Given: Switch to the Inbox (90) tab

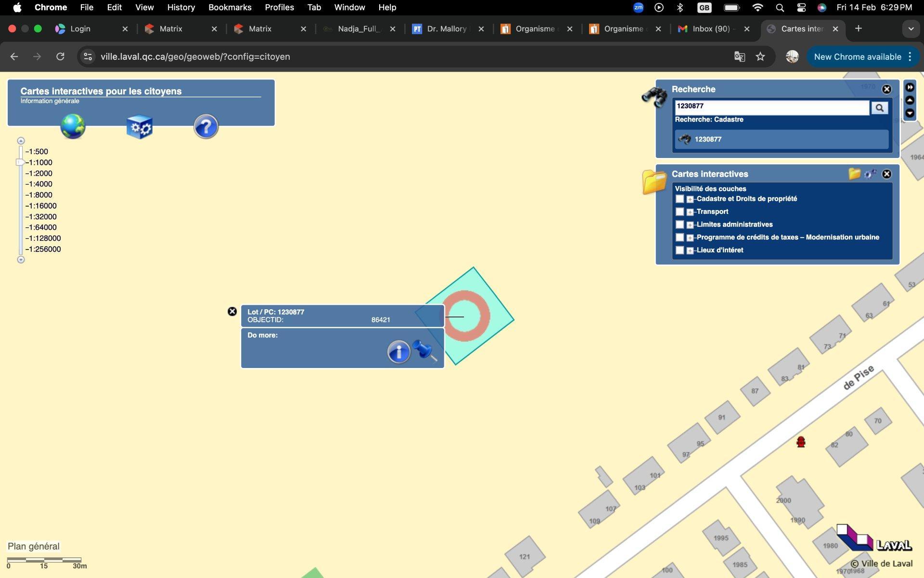Looking at the screenshot, I should (x=710, y=29).
